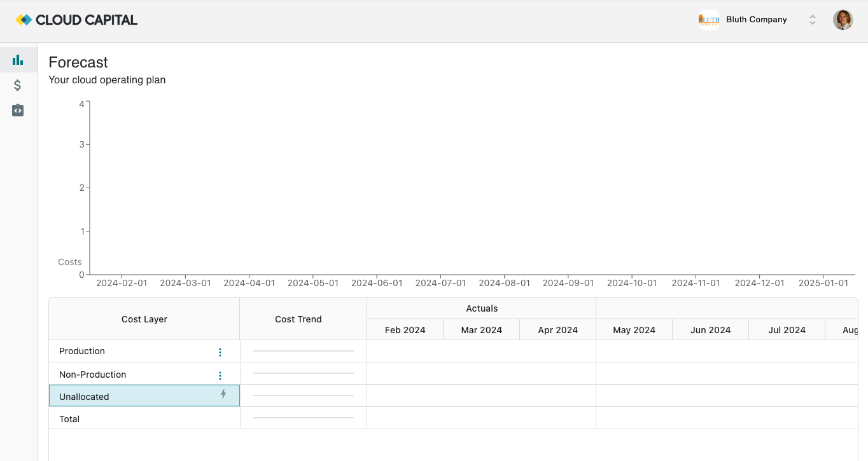Click the Forecast page title
This screenshot has width=868, height=461.
click(78, 62)
